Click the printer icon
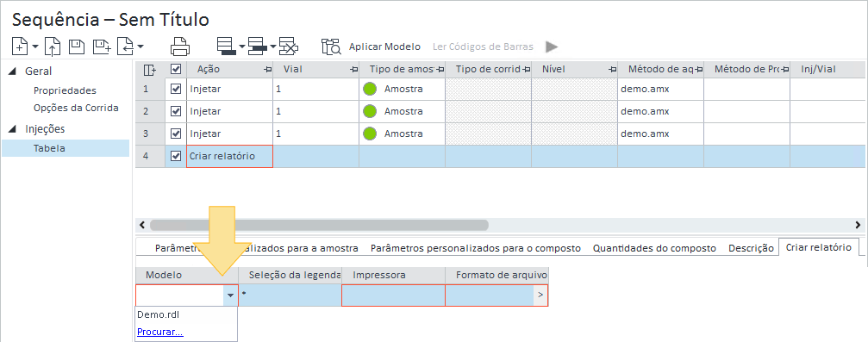The height and width of the screenshot is (342, 868). coord(180,47)
